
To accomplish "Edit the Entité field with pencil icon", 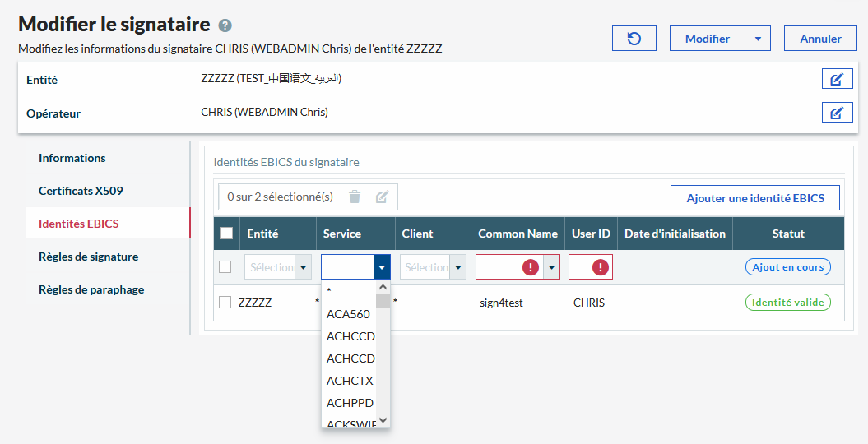I will tap(837, 80).
